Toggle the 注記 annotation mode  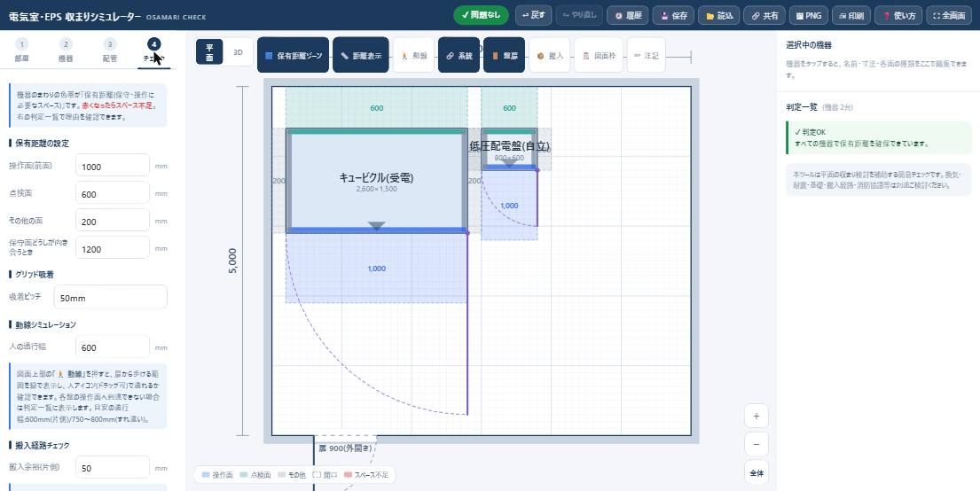coord(646,56)
